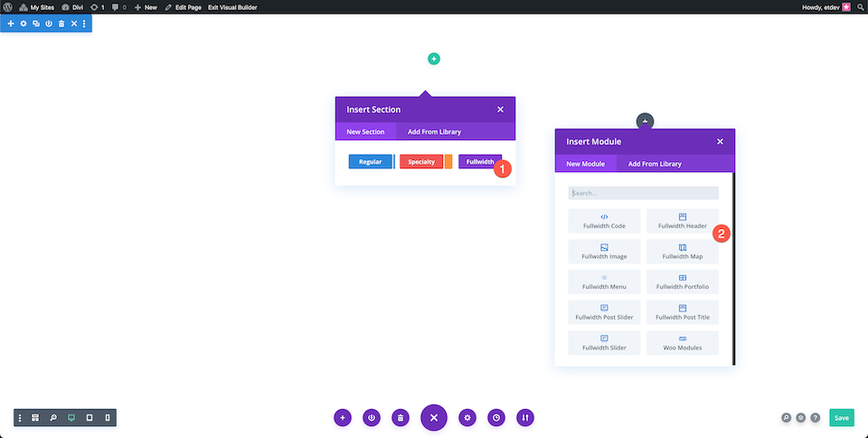The image size is (868, 438).
Task: Open page settings gear in bottom bar
Action: click(467, 417)
